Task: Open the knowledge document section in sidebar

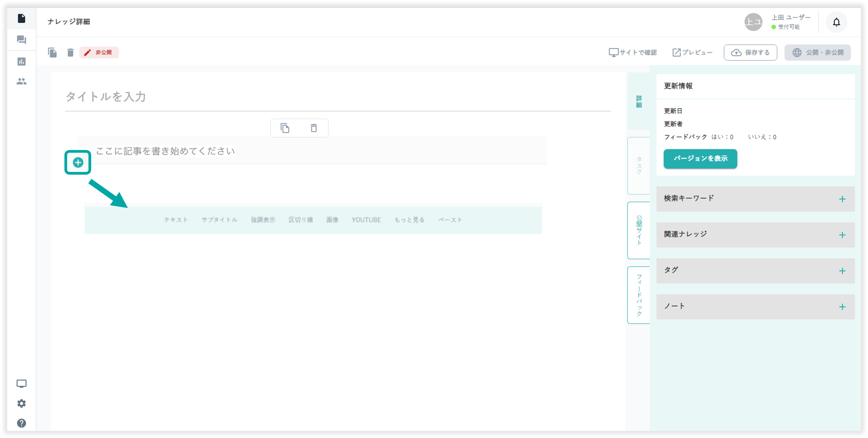Action: click(x=22, y=19)
